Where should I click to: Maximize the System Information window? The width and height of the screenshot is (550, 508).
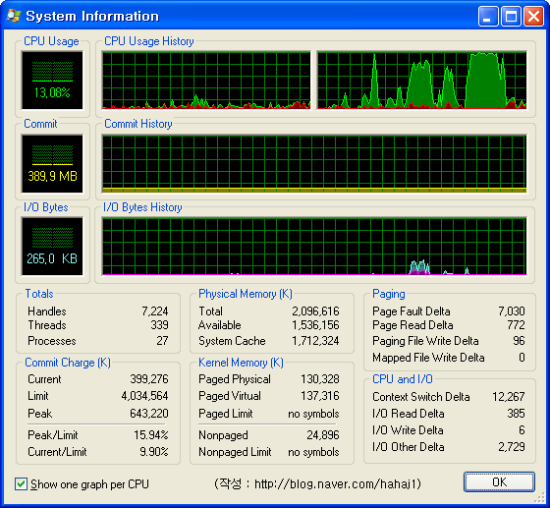click(511, 16)
